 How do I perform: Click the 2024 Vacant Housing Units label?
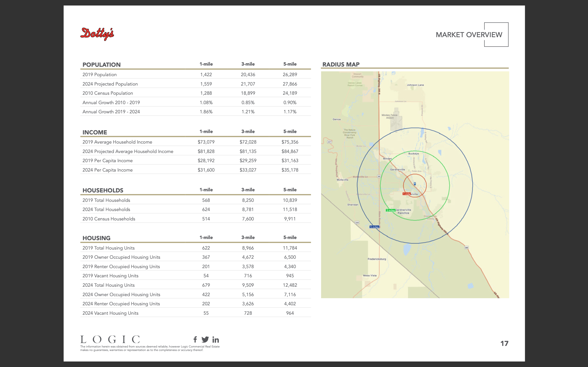tap(110, 313)
